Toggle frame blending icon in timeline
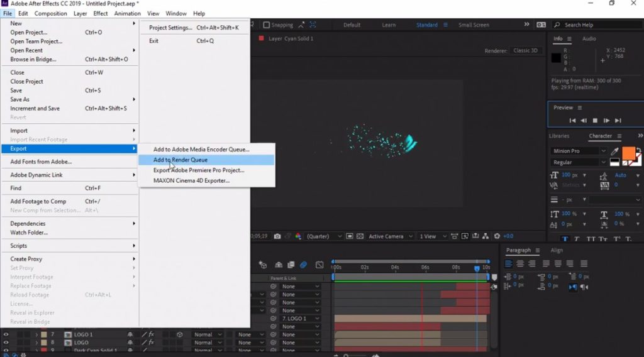Screen dimensions: 644x357 [291, 265]
